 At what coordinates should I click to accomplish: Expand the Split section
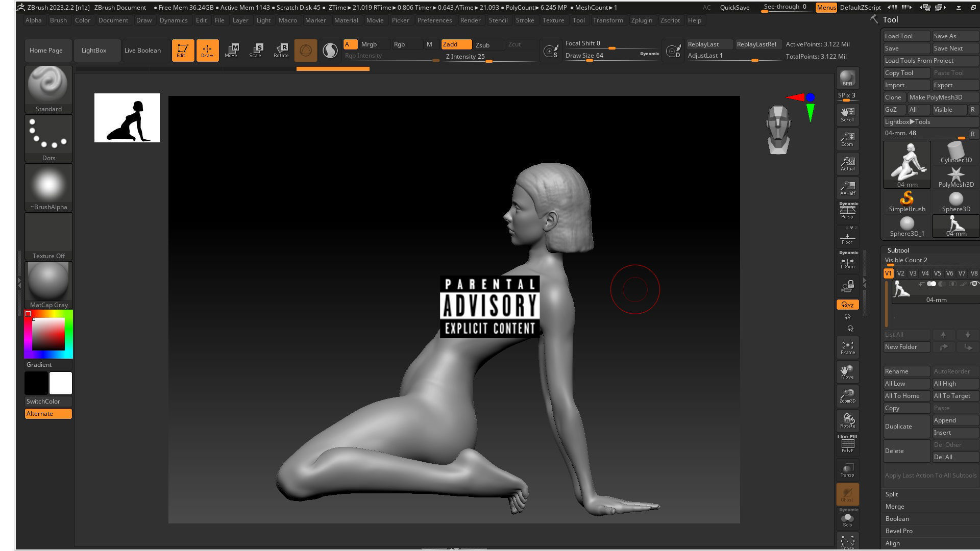[x=892, y=494]
